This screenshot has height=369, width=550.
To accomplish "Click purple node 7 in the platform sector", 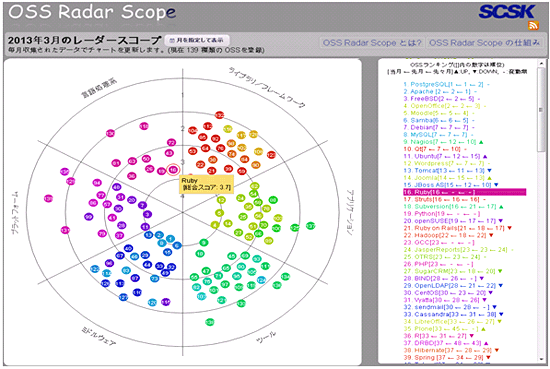I will point(142,205).
